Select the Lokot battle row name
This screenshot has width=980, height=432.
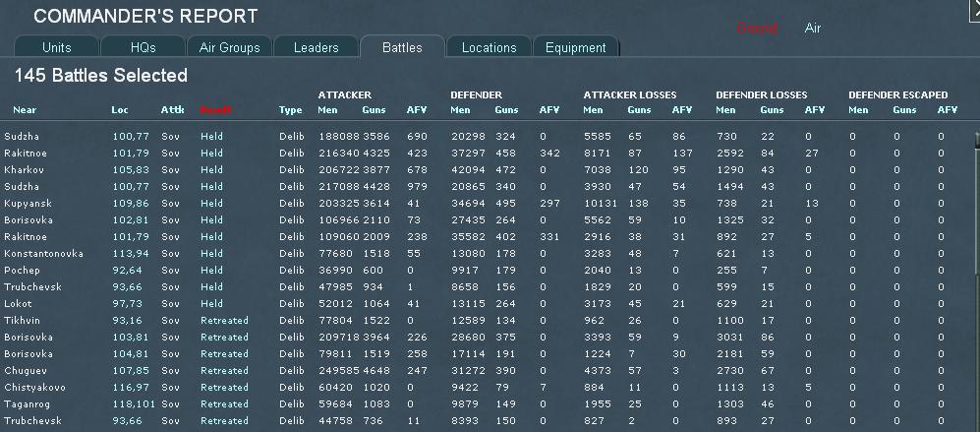(x=18, y=304)
